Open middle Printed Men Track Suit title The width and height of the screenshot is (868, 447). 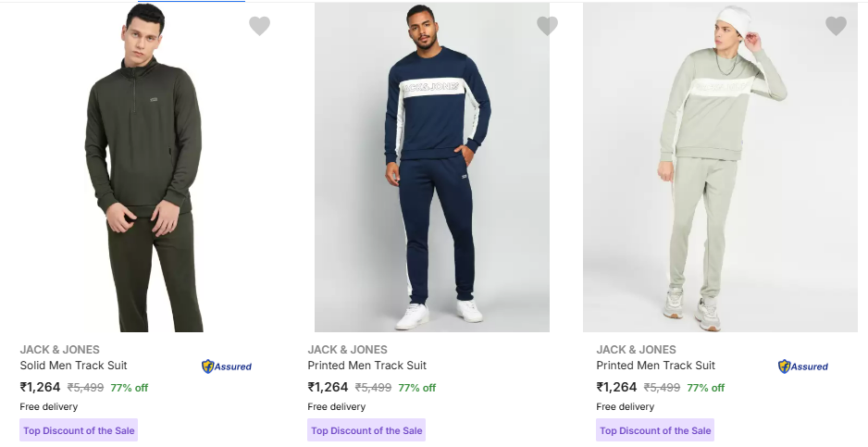click(x=367, y=366)
